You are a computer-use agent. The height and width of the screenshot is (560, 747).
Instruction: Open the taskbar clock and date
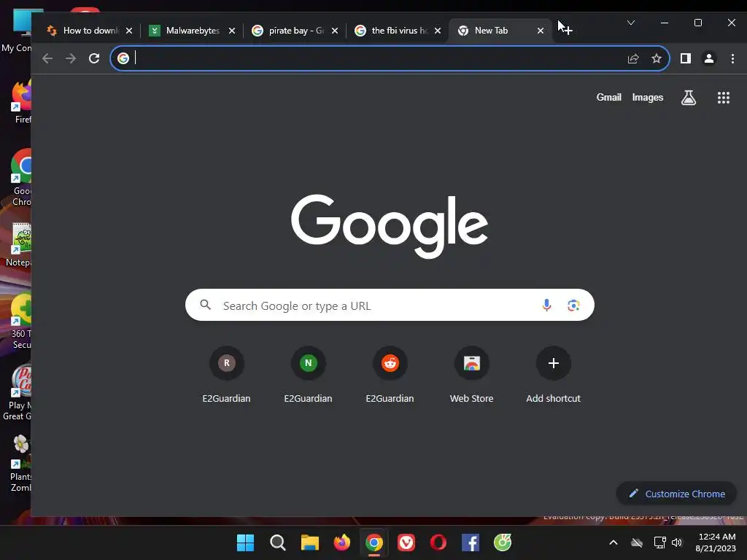tap(716, 542)
